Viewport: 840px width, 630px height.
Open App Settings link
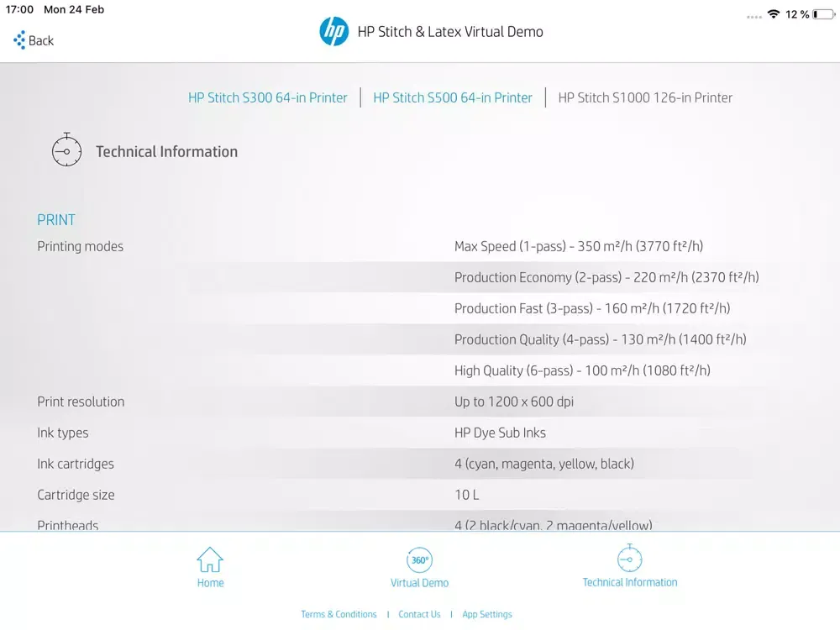coord(487,614)
